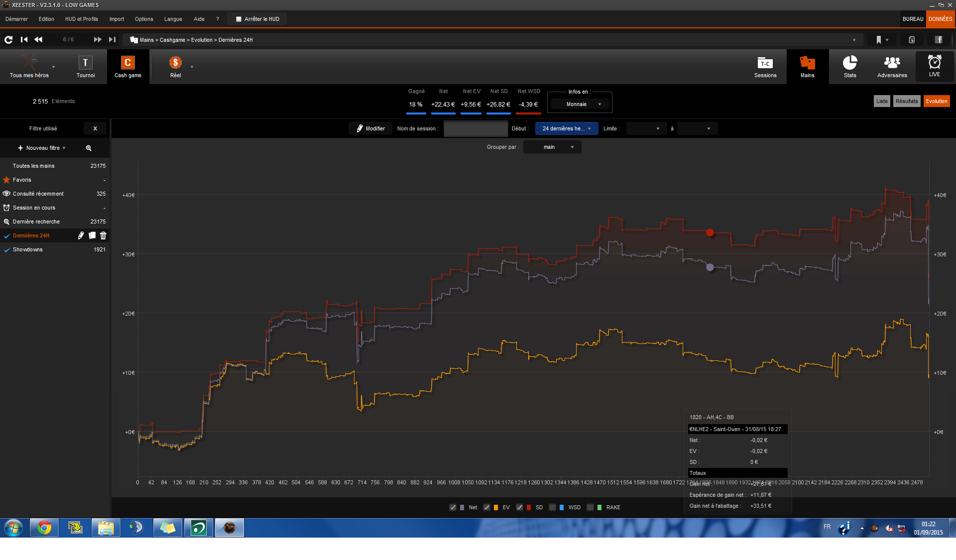This screenshot has width=956, height=560.
Task: Switch to the Résultats tab
Action: point(906,101)
